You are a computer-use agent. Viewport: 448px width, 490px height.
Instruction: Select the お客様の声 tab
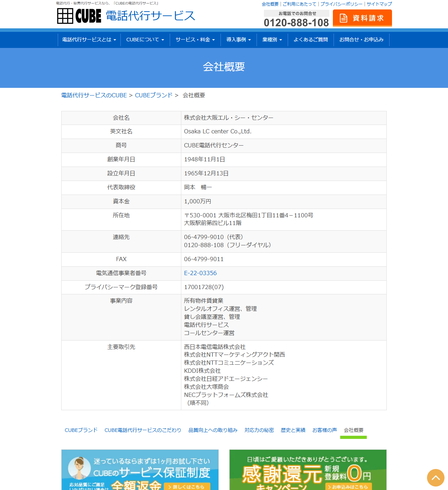[x=324, y=430]
